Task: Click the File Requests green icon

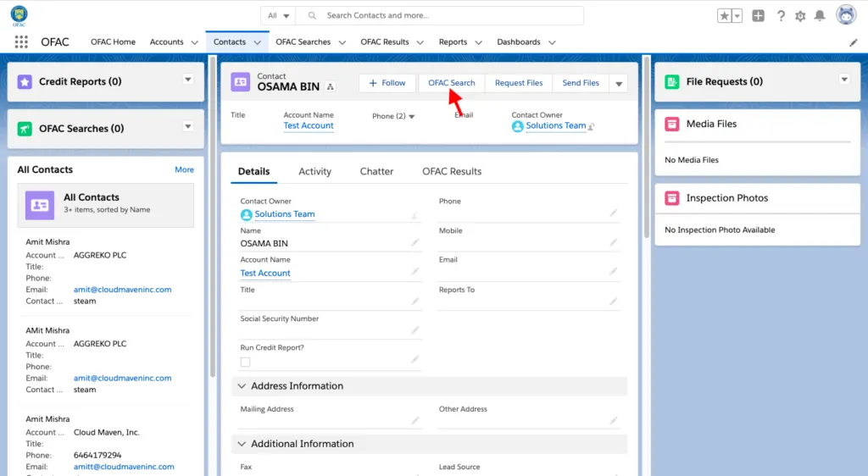Action: pos(672,82)
